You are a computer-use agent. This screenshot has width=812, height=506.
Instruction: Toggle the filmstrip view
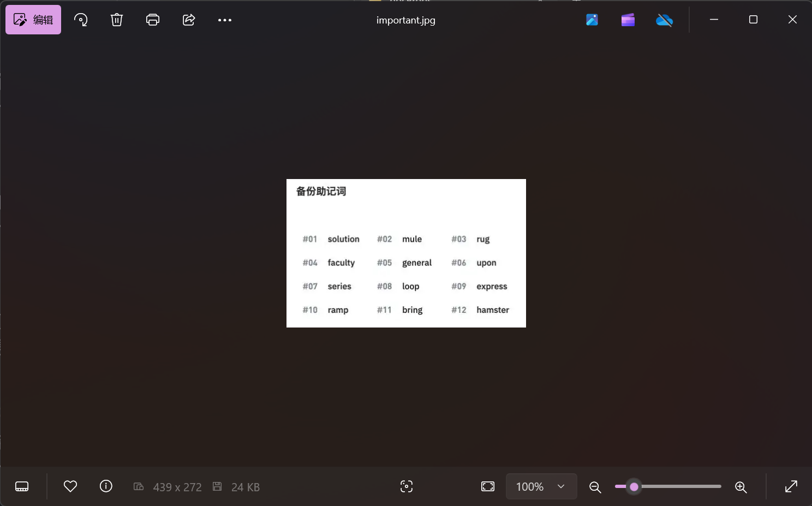pyautogui.click(x=22, y=486)
